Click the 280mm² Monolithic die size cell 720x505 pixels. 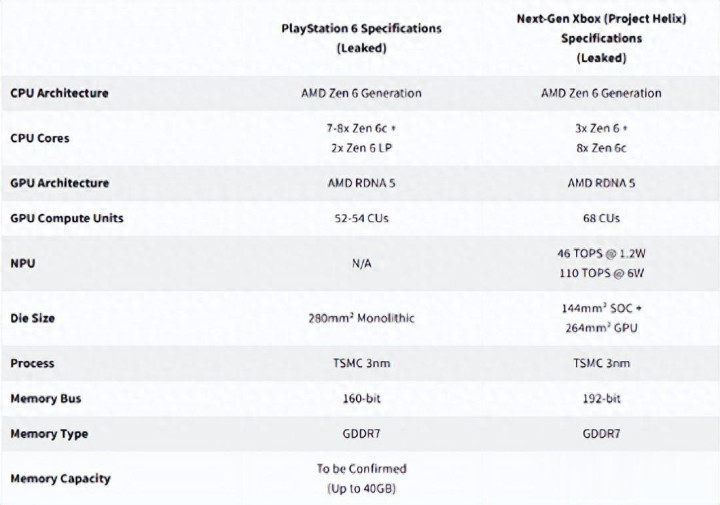pyautogui.click(x=361, y=318)
